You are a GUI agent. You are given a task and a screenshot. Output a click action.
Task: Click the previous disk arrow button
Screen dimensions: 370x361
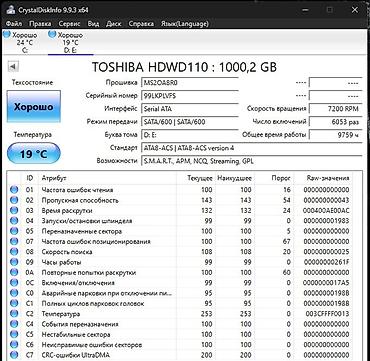pos(13,67)
